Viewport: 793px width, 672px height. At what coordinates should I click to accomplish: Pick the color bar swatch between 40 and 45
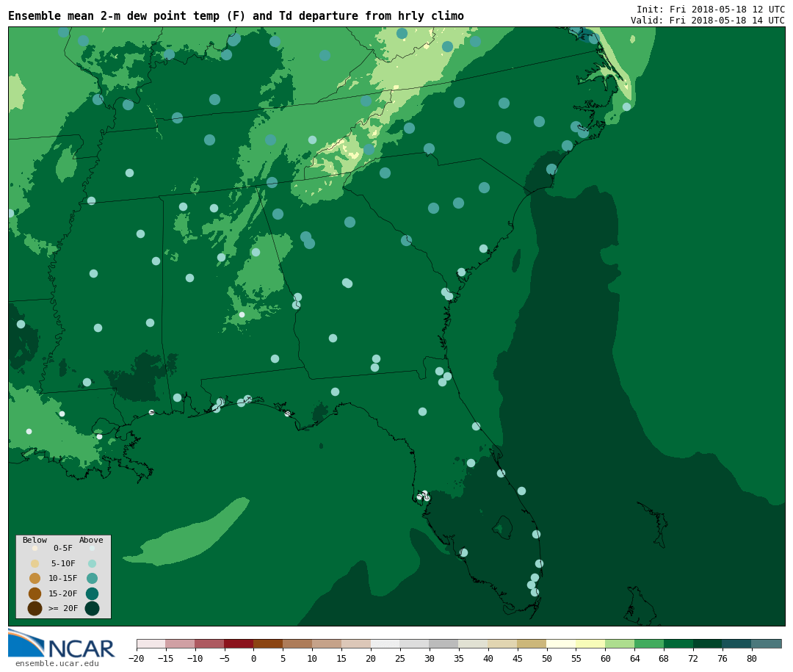(503, 643)
